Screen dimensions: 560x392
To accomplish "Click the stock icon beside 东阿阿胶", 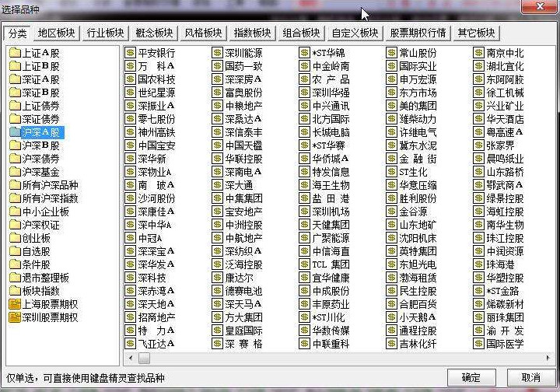I will click(x=478, y=79).
